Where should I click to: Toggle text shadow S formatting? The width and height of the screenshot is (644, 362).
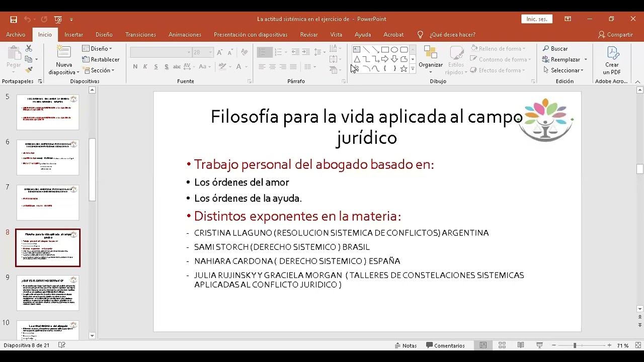tap(166, 66)
